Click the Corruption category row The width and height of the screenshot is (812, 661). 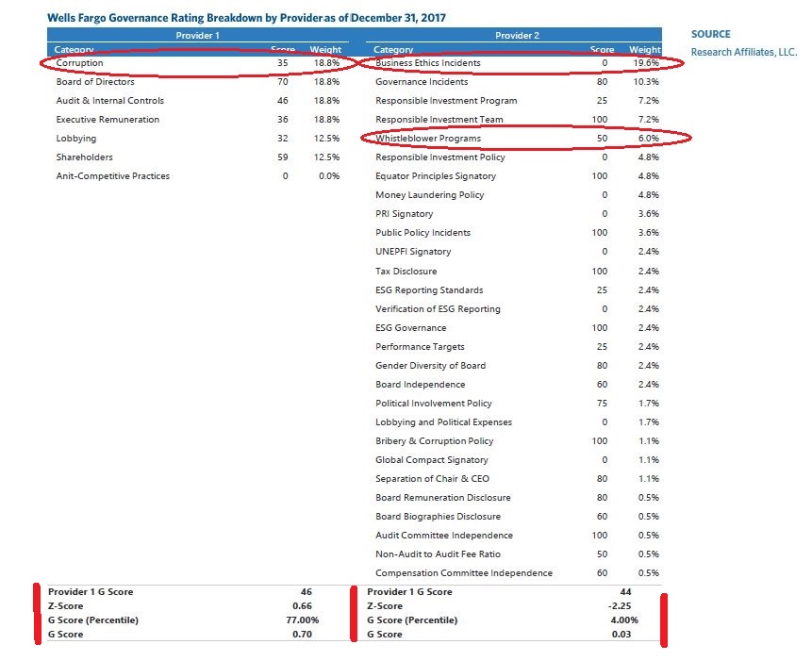tap(199, 63)
